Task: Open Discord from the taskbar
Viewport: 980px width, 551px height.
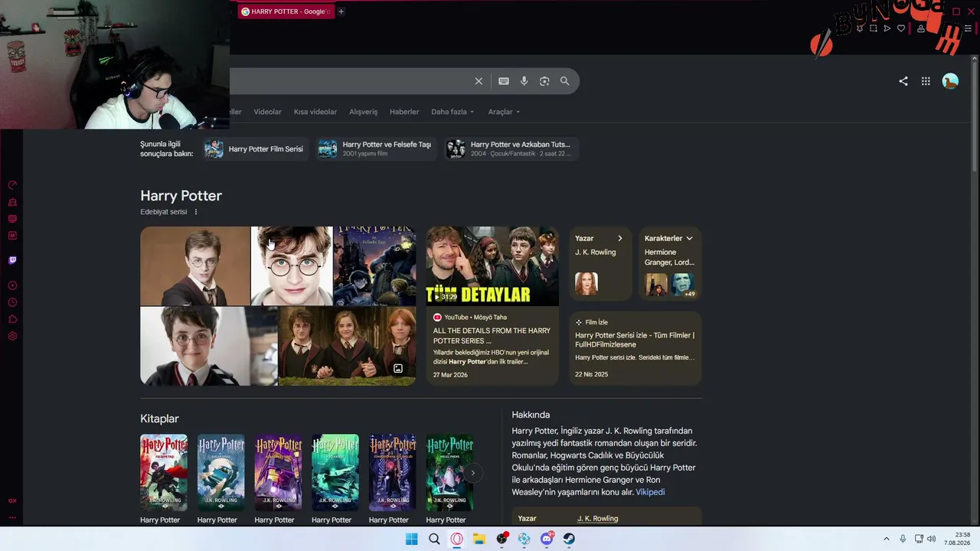Action: pos(547,539)
